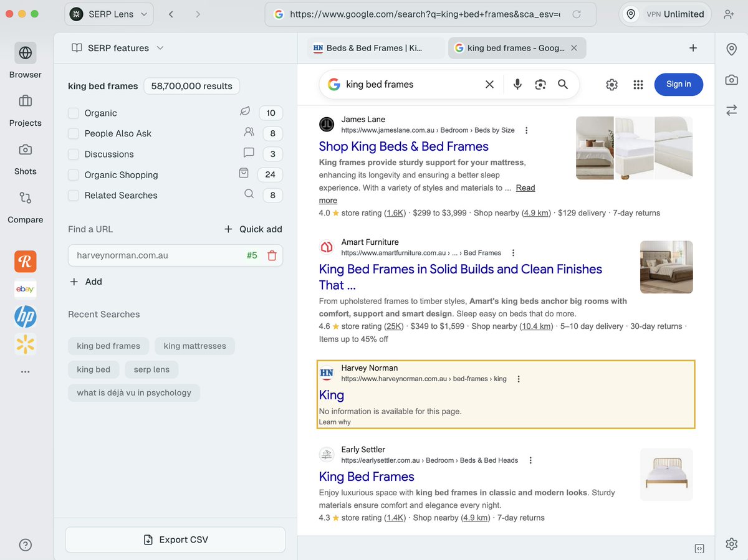Open Shop King Beds & Bed Frames link
This screenshot has width=748, height=560.
click(x=403, y=146)
